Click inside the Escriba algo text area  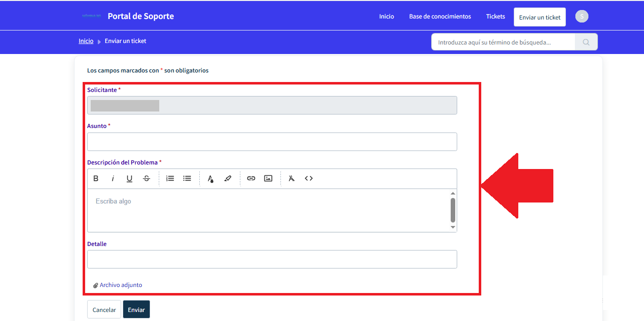tap(269, 210)
